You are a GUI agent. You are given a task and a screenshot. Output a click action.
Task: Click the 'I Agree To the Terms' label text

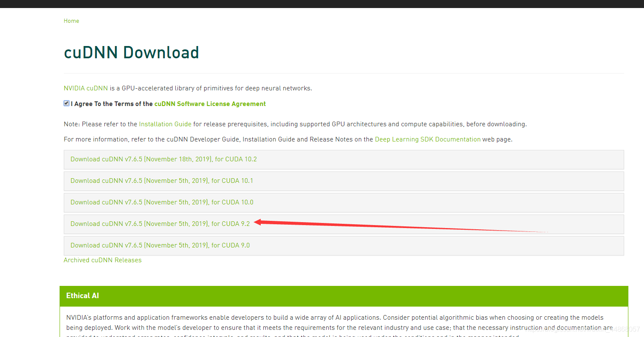pyautogui.click(x=112, y=104)
